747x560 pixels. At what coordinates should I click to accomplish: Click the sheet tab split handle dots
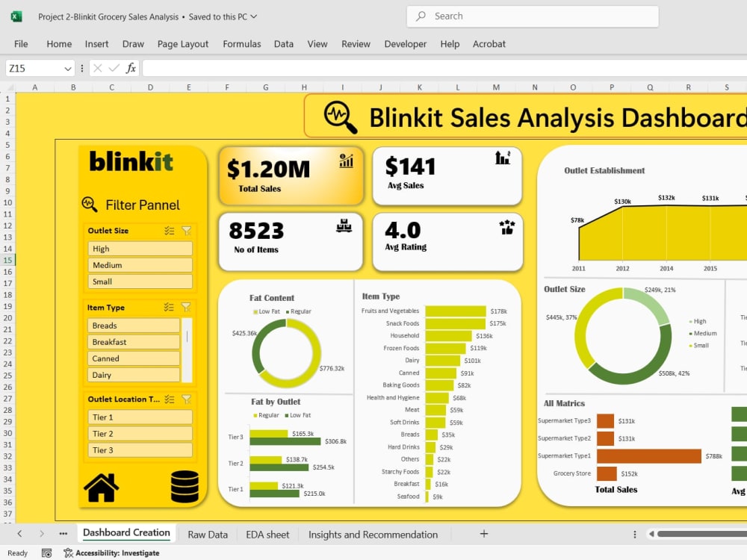pos(634,535)
